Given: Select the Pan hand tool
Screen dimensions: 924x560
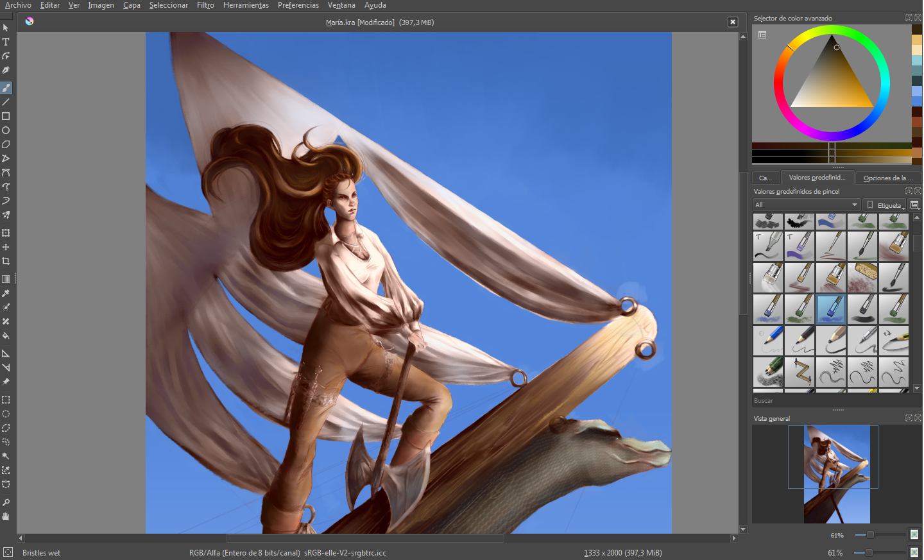Looking at the screenshot, I should tap(6, 516).
